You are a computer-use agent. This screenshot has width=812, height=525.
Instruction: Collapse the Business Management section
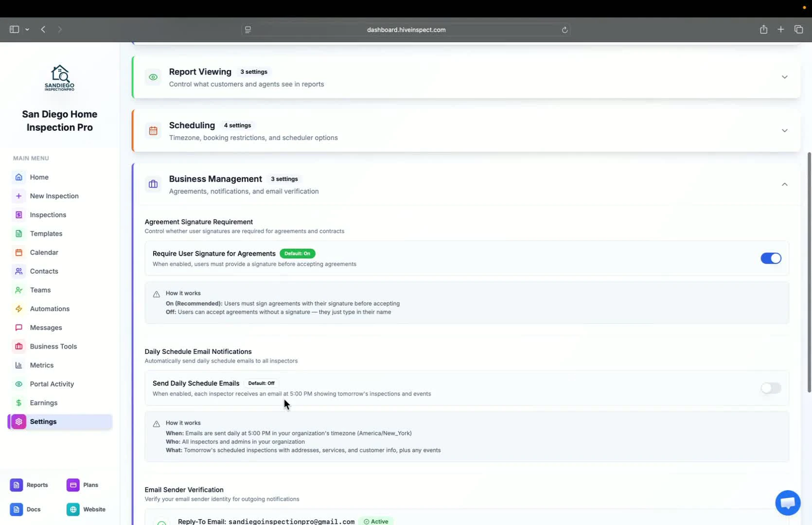point(784,184)
